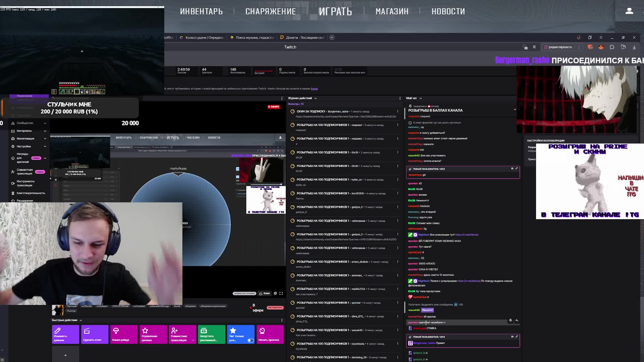Click the блоге link in Twitch notice
The width and height of the screenshot is (644, 362).
(x=314, y=89)
